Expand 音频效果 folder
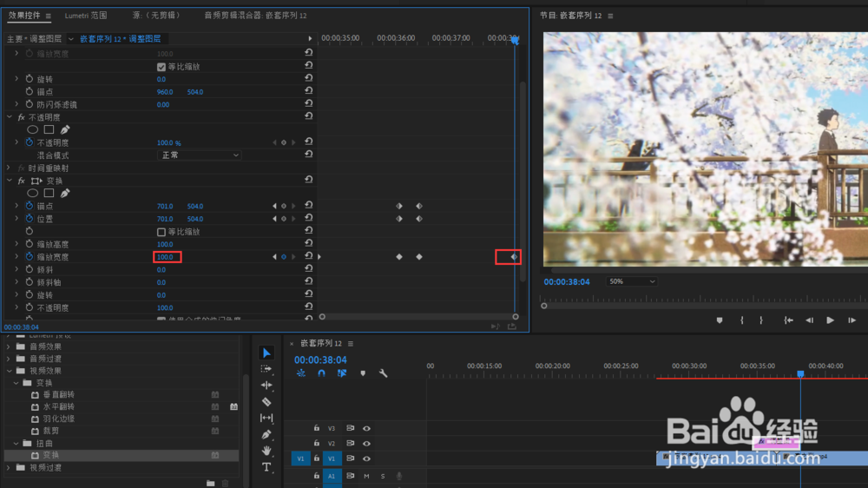 9,346
